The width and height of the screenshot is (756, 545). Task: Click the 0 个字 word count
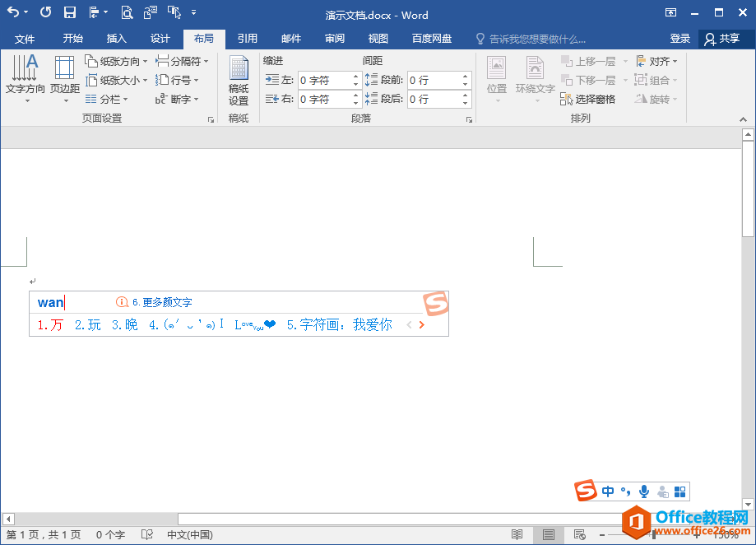point(110,534)
